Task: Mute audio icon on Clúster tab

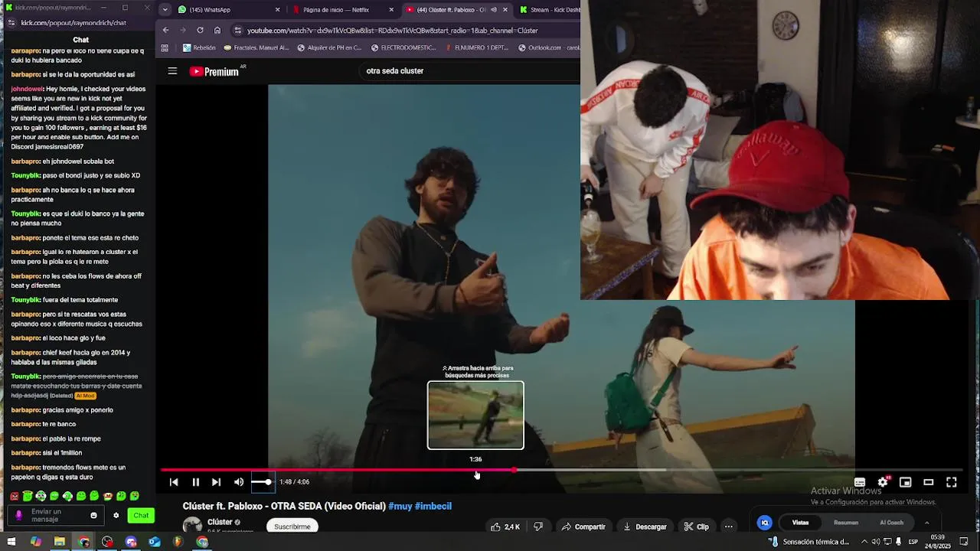Action: coord(494,10)
